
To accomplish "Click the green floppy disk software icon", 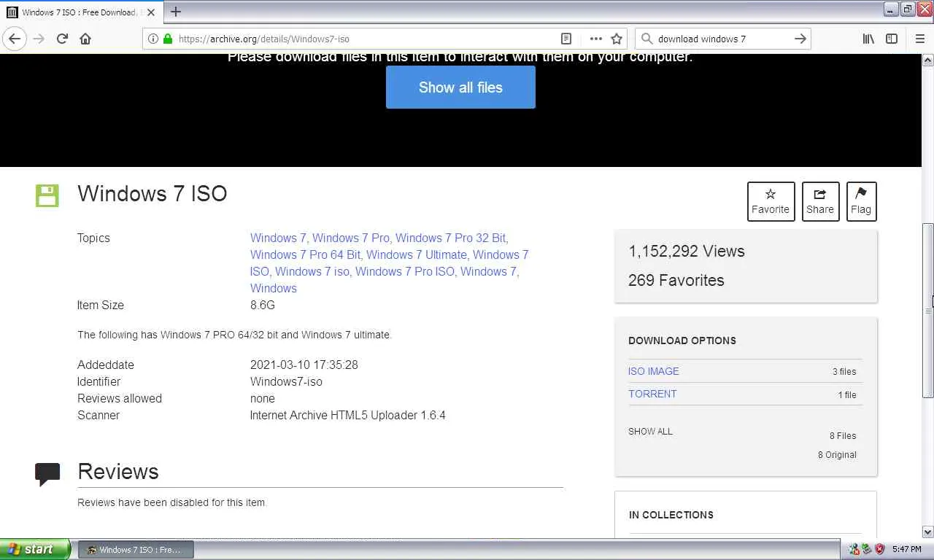I will pos(47,195).
